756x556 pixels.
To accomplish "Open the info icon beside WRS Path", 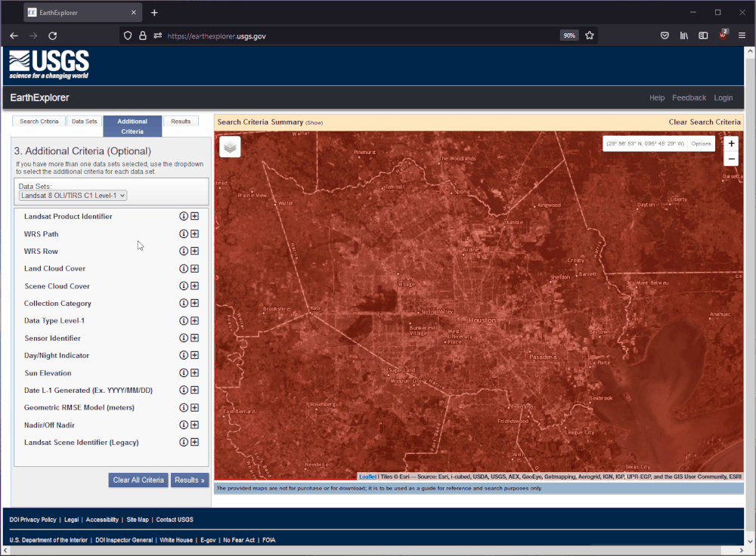I will coord(183,233).
